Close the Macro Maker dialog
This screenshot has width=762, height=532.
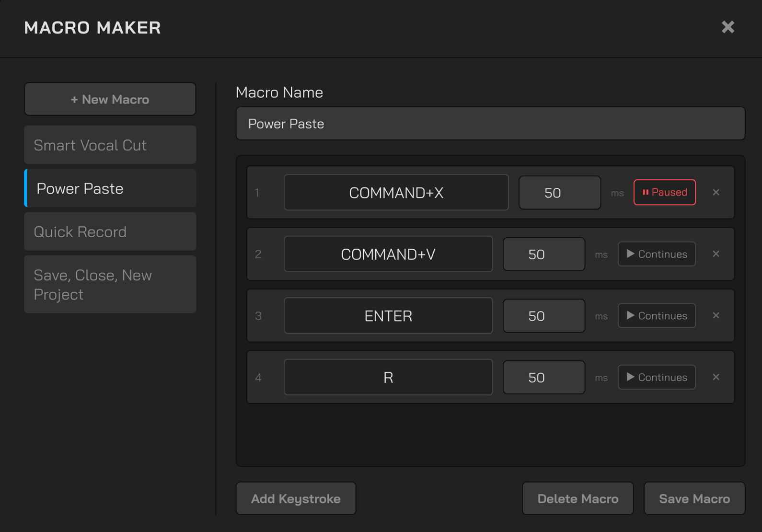pos(727,27)
